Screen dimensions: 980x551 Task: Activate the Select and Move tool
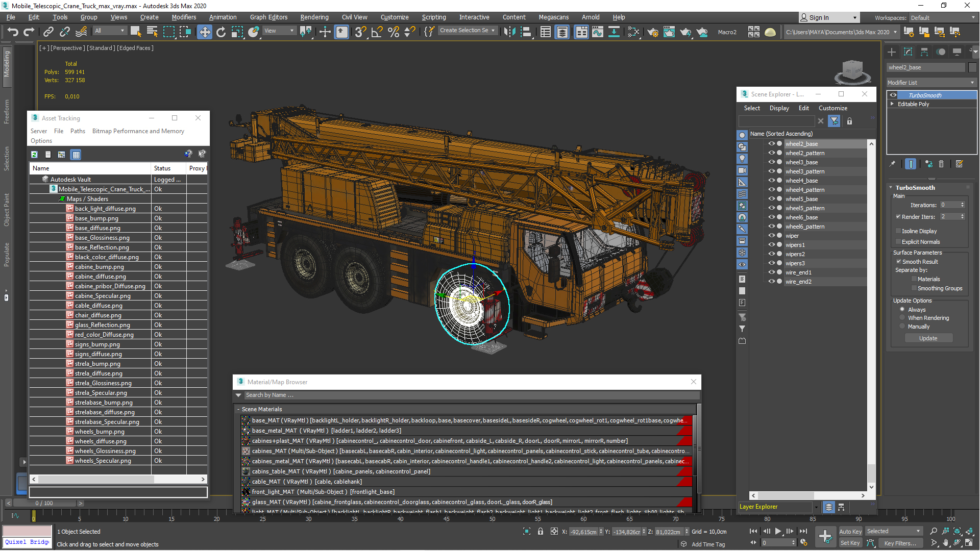coord(205,32)
